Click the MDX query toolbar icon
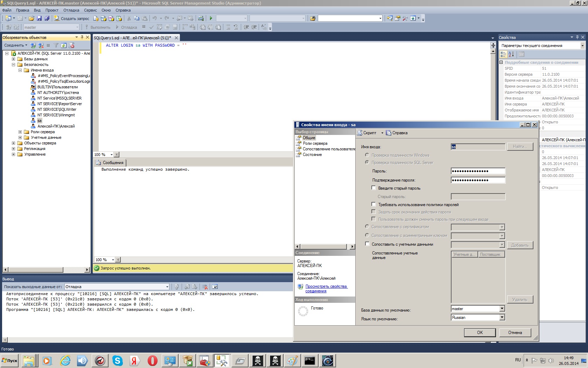Viewport: 588px width, 368px height. tap(104, 18)
